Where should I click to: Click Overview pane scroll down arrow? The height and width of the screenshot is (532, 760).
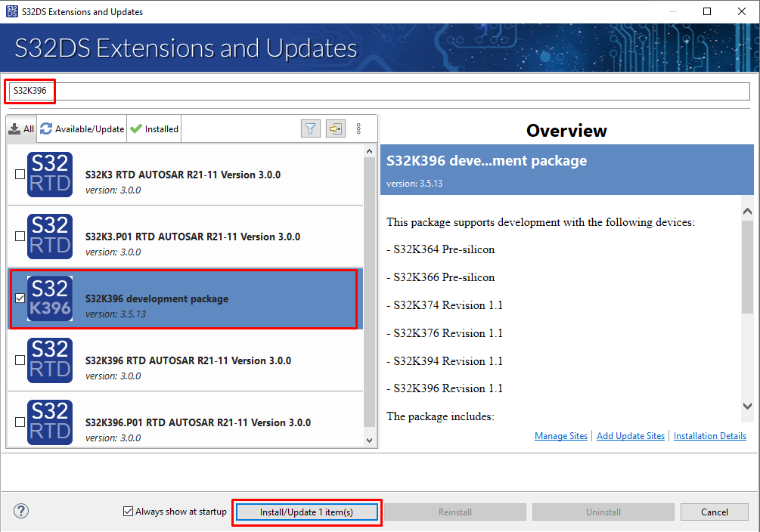[x=747, y=406]
